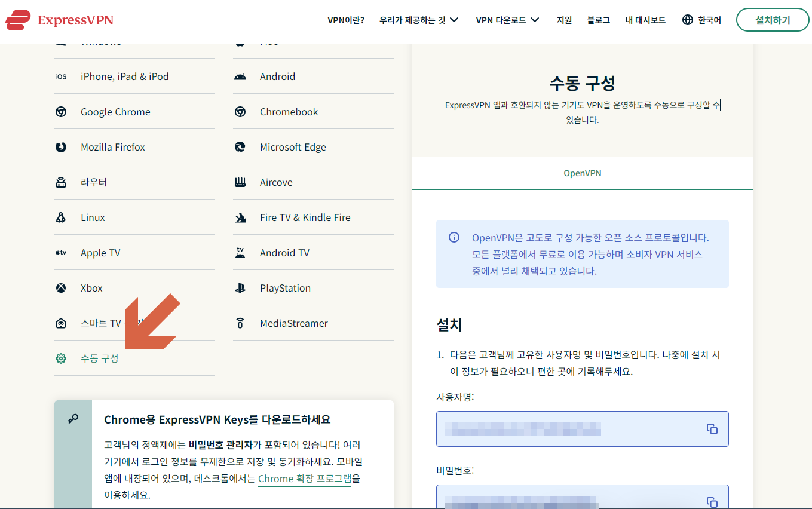This screenshot has height=509, width=812.
Task: Select the 수동 구성 option
Action: point(134,358)
